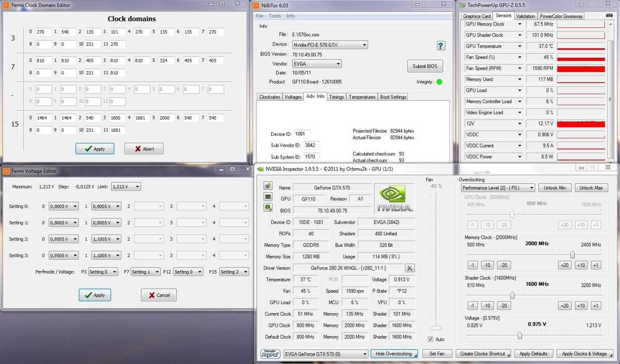Switch to the Boot Settings tab
Screen dimensions: 620x364
click(393, 97)
